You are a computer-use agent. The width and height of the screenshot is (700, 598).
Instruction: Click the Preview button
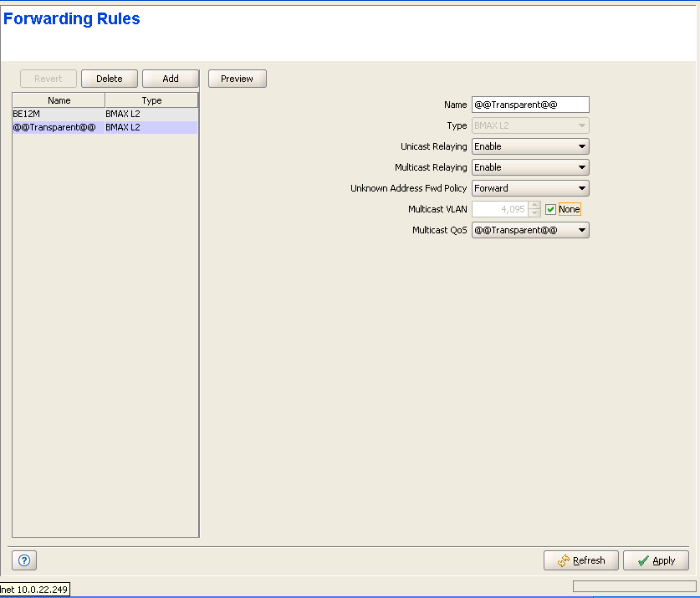coord(237,79)
